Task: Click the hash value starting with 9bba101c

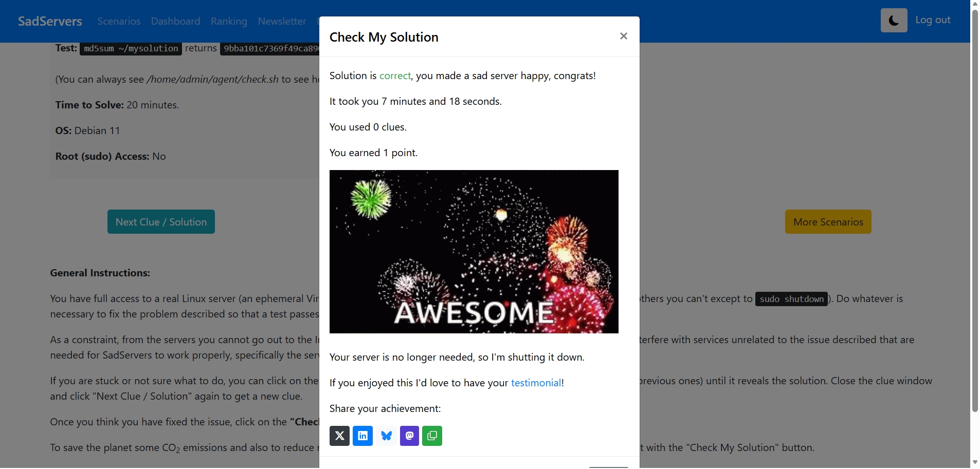Action: coord(270,48)
